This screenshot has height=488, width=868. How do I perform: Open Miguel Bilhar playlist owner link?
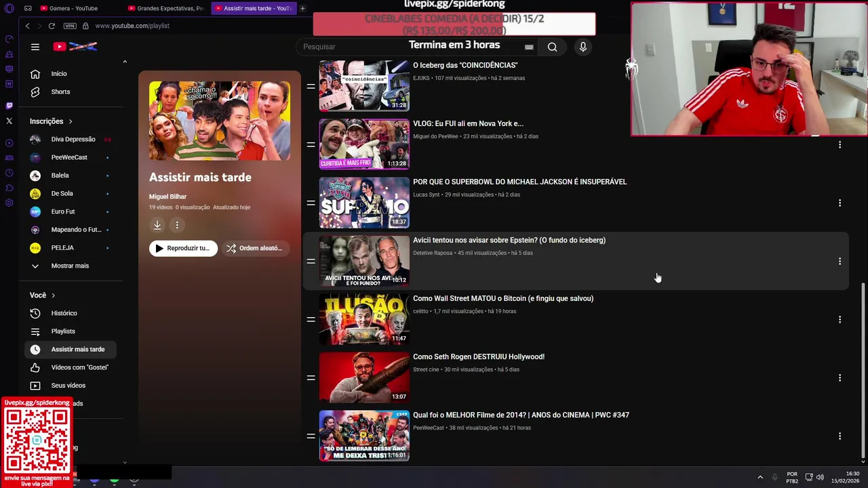click(x=167, y=196)
